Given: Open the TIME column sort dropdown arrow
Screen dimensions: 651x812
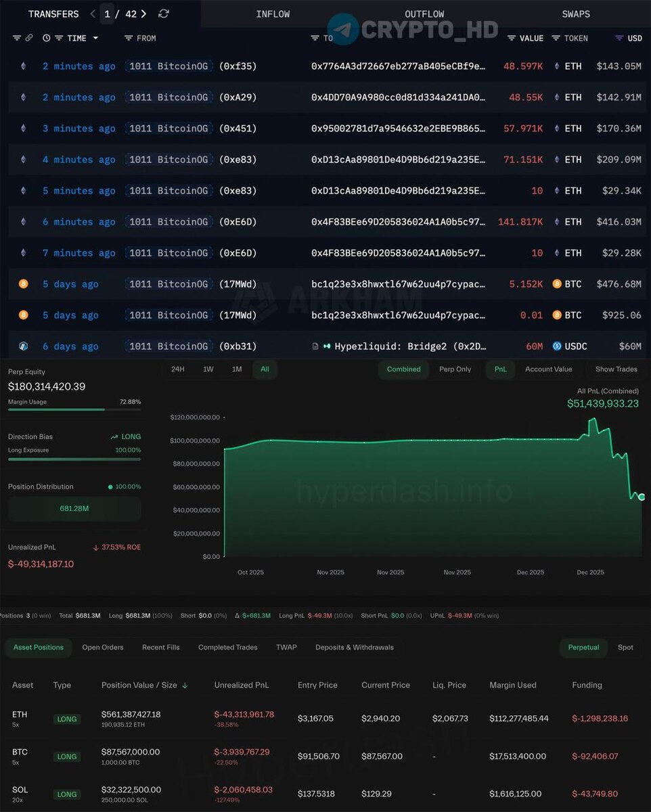Looking at the screenshot, I should point(95,38).
